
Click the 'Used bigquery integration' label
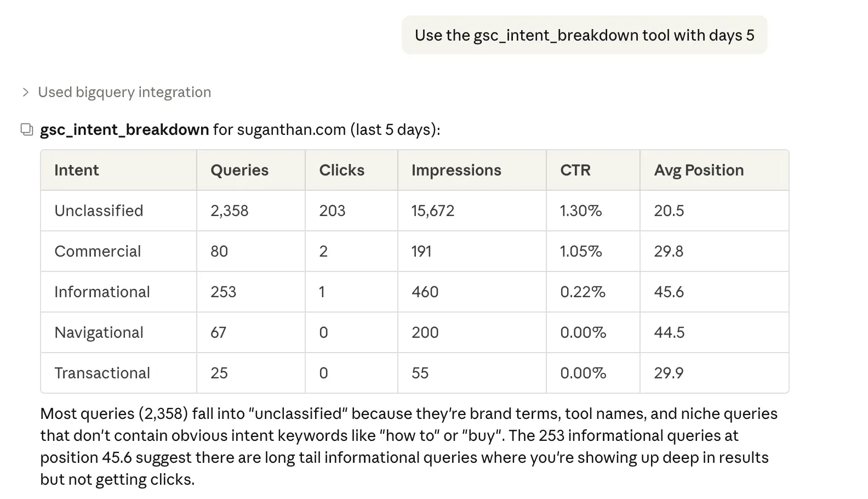(124, 92)
